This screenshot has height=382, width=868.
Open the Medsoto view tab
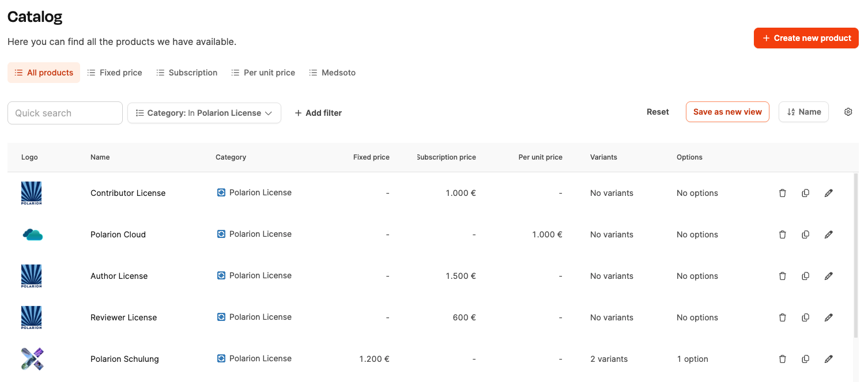point(332,73)
